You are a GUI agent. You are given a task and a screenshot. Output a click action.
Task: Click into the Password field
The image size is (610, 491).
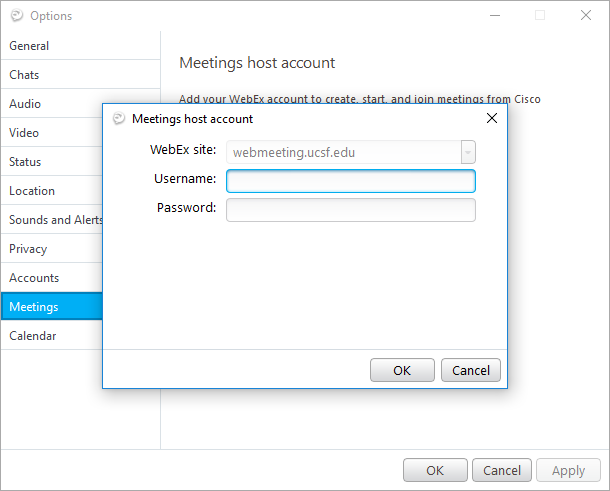351,210
